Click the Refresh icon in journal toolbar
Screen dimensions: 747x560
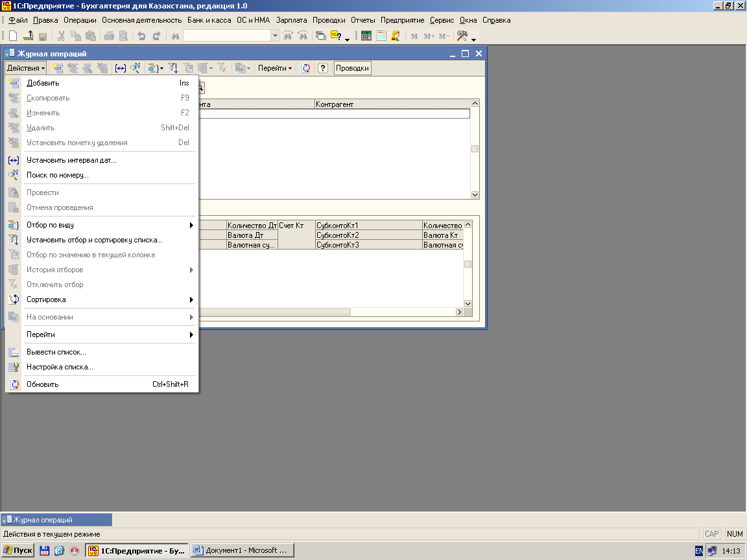(306, 68)
